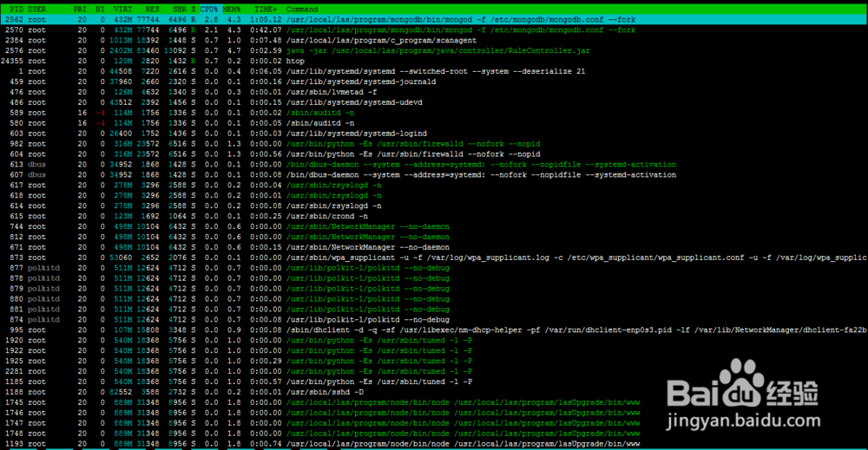Sort by the TIME+ column header
The height and width of the screenshot is (450, 868).
coord(266,10)
